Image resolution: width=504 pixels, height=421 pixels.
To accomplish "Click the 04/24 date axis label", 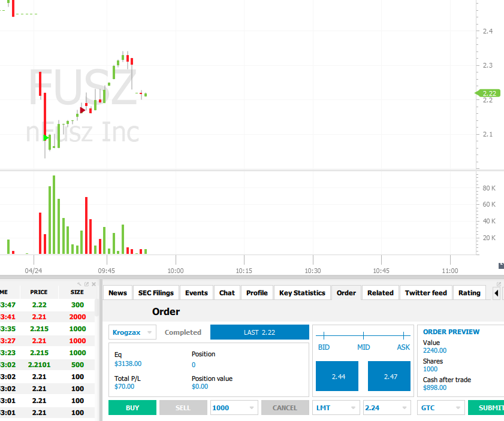I will [34, 271].
